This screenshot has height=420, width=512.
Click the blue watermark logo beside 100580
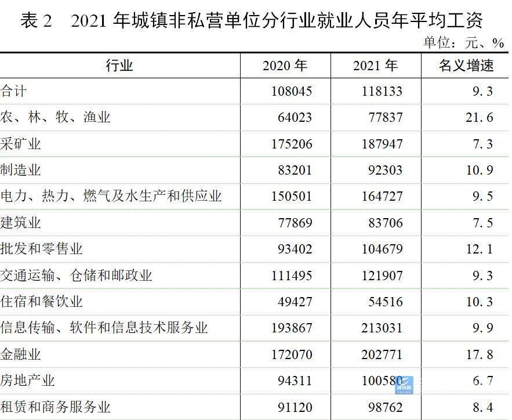pyautogui.click(x=404, y=383)
